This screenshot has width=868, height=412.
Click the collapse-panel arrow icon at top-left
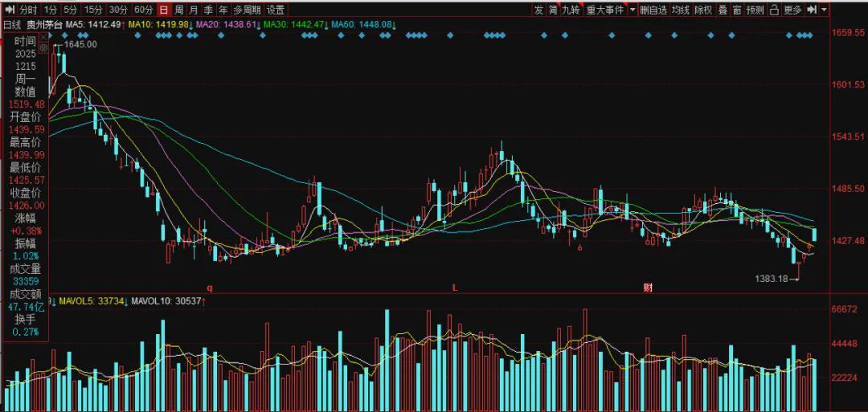[x=9, y=10]
